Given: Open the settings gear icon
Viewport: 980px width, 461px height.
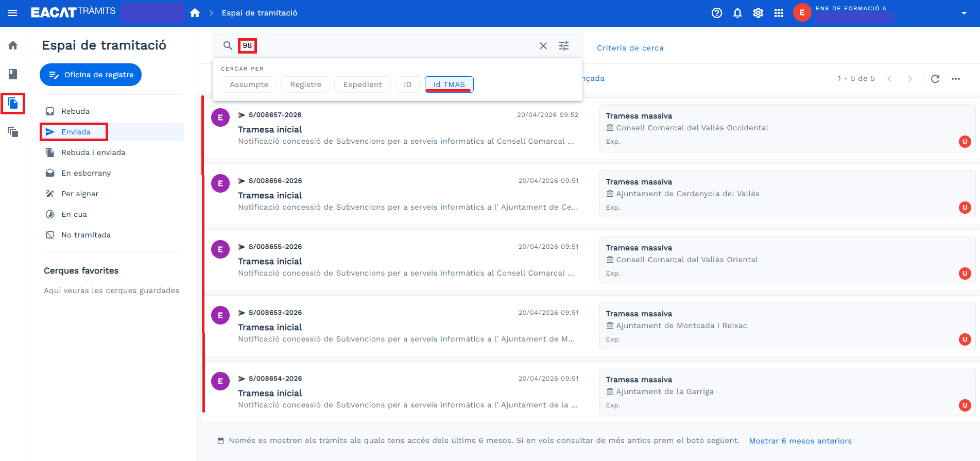Looking at the screenshot, I should point(758,13).
